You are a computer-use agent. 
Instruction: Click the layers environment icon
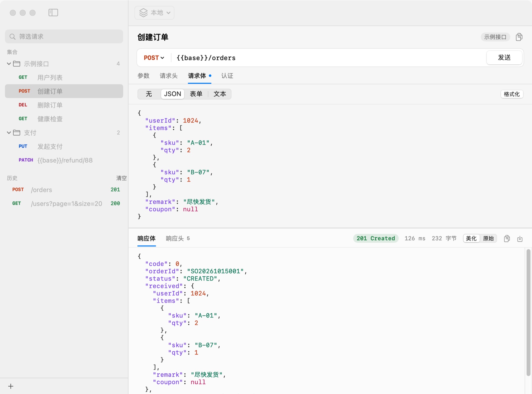coord(143,13)
